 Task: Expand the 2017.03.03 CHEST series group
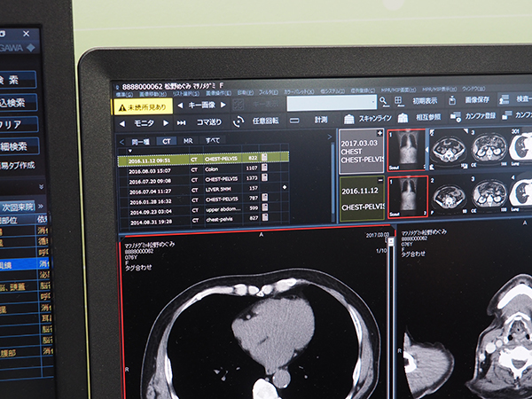(380, 133)
